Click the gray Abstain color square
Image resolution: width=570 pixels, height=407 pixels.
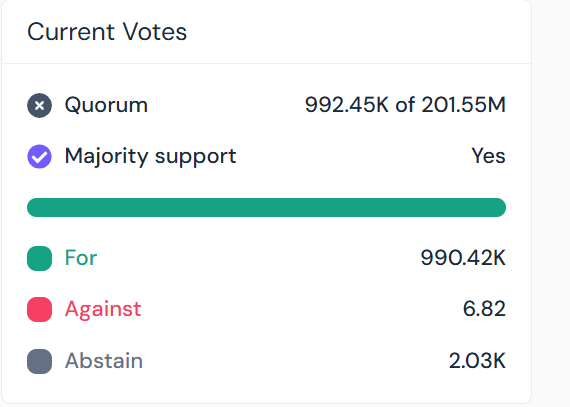pos(39,361)
